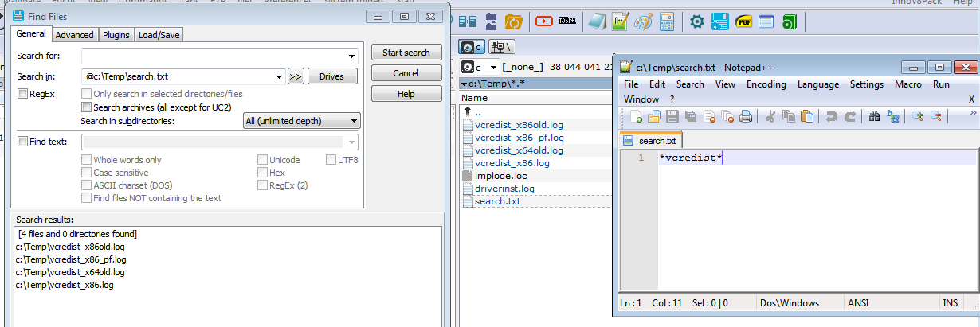Toggle Unicode checkbox
Screen dimensions: 980x327
click(263, 160)
